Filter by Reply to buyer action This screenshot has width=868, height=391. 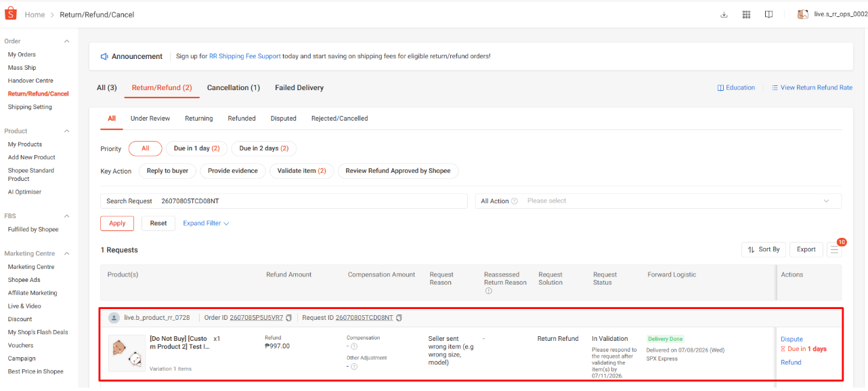[167, 171]
